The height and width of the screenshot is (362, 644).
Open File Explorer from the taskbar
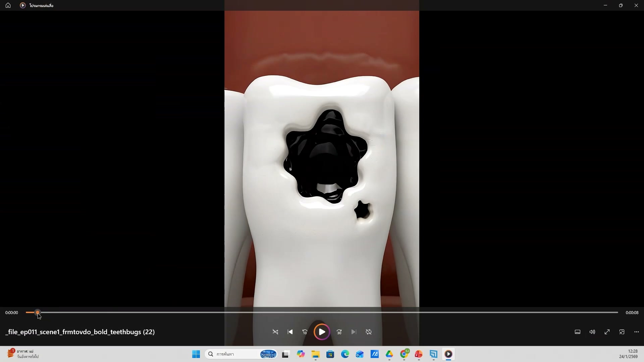pos(315,354)
